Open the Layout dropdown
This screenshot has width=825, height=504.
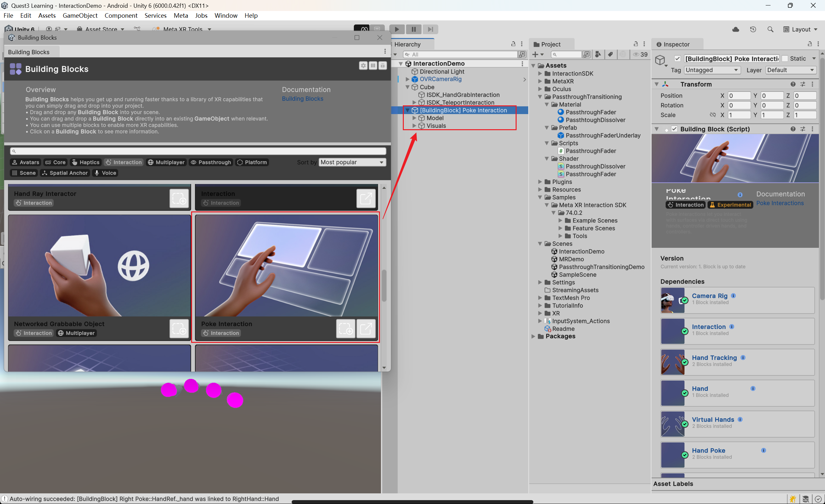[801, 29]
